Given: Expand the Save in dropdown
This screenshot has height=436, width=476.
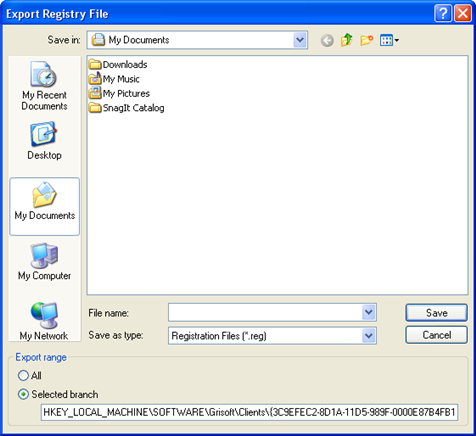Looking at the screenshot, I should click(x=300, y=40).
